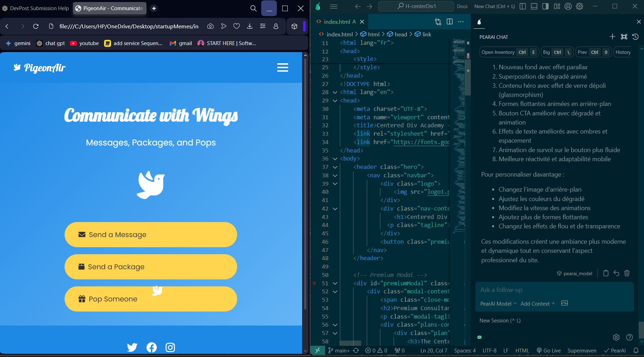Open PearAI chat history clock icon

[635, 37]
